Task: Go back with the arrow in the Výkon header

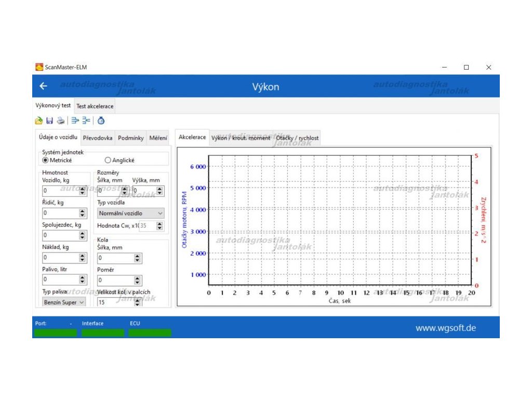Action: [43, 86]
